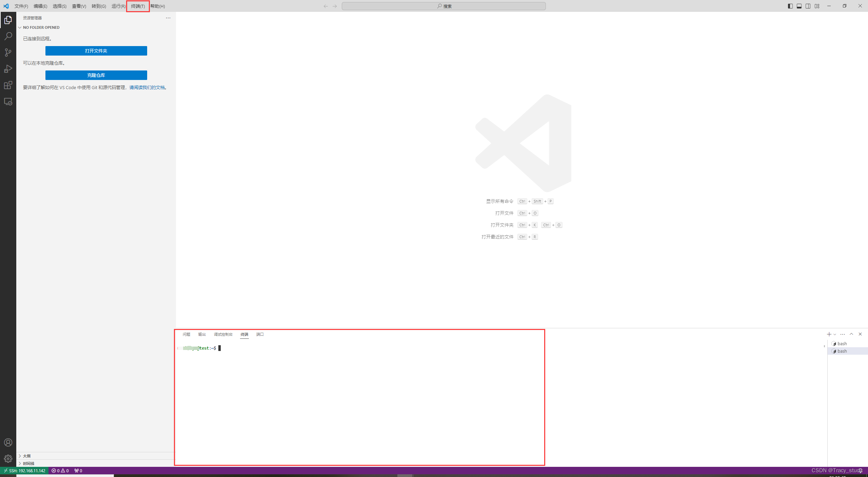
Task: Open notifications bell in status bar
Action: click(x=860, y=471)
